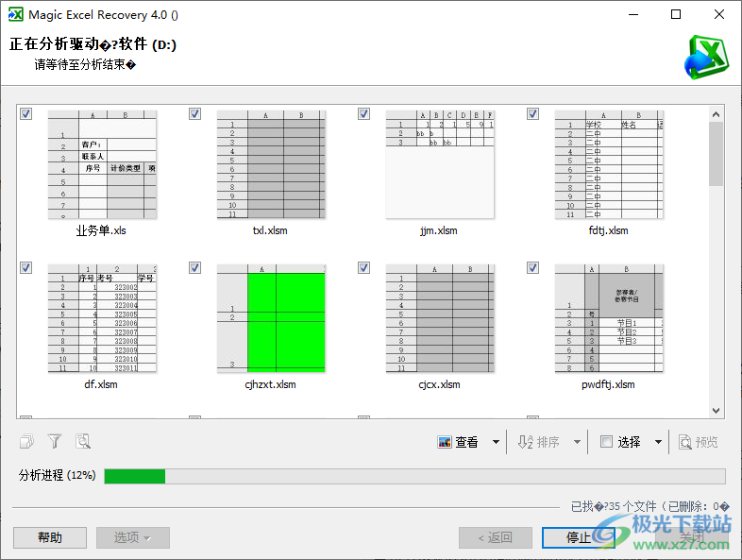Click the green Excel logo in header
The height and width of the screenshot is (560, 742).
[x=706, y=58]
